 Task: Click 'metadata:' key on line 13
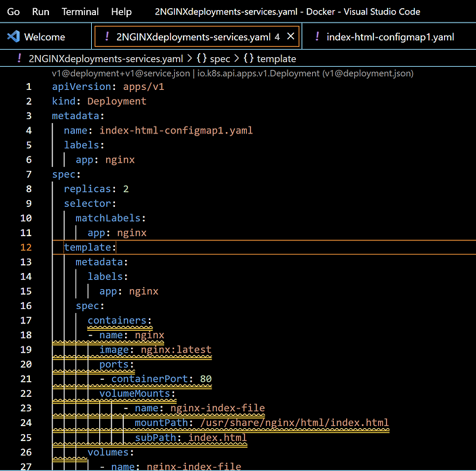point(102,262)
